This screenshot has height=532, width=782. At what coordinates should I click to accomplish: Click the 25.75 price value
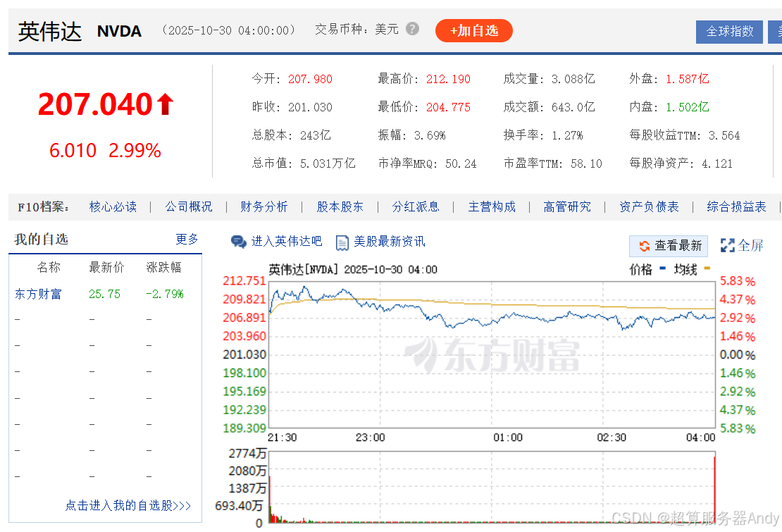coord(104,294)
